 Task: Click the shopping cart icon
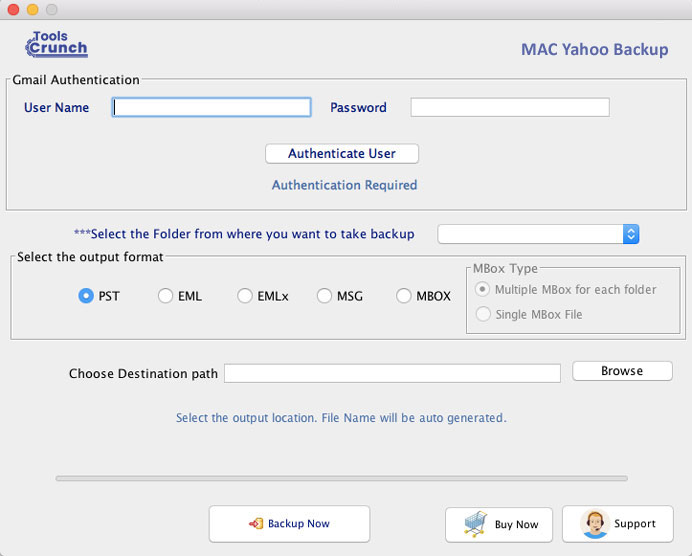pos(475,524)
